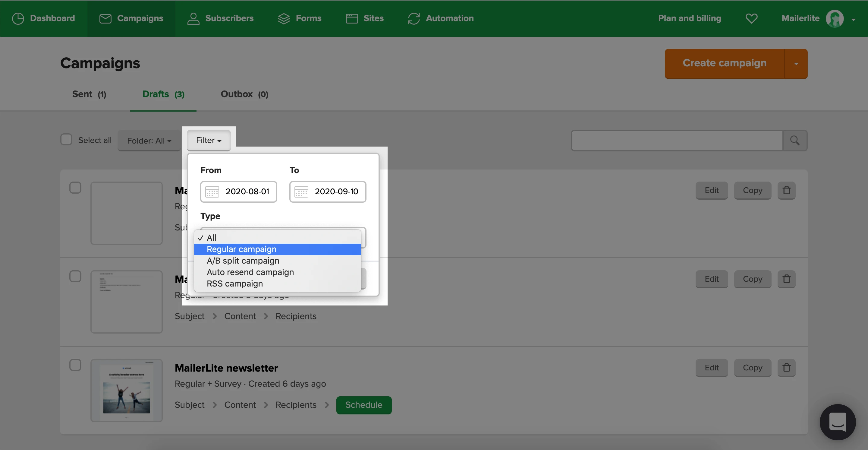The image size is (868, 450).
Task: Click the campaign search field
Action: click(677, 141)
